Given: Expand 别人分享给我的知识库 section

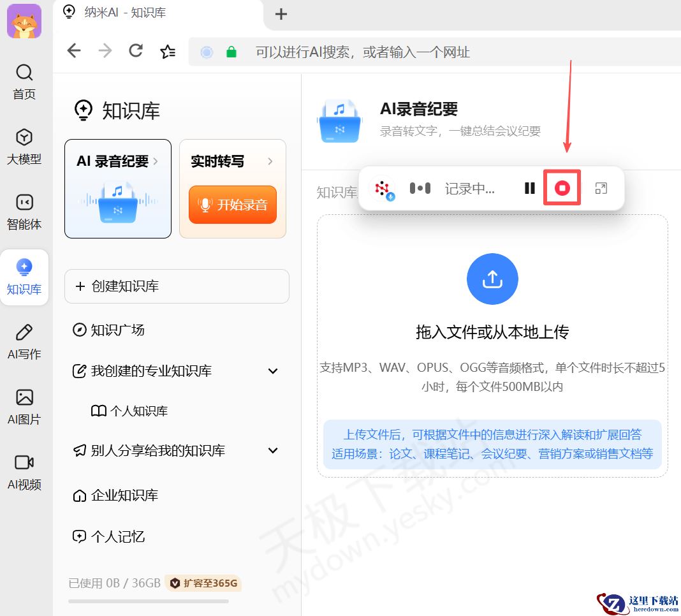Looking at the screenshot, I should pos(273,450).
